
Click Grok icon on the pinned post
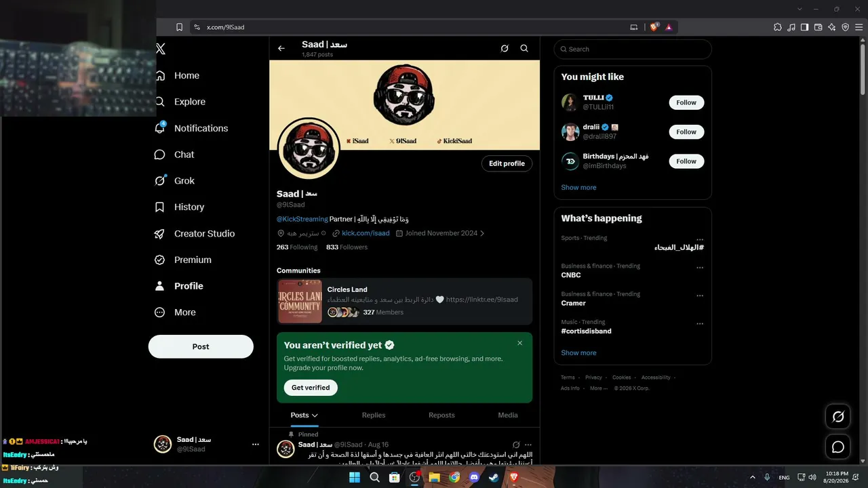[516, 445]
